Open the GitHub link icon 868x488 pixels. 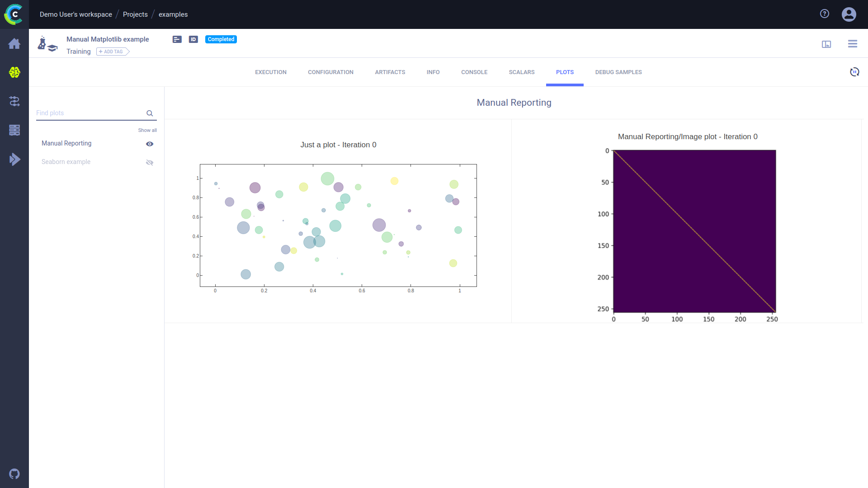pos(14,474)
